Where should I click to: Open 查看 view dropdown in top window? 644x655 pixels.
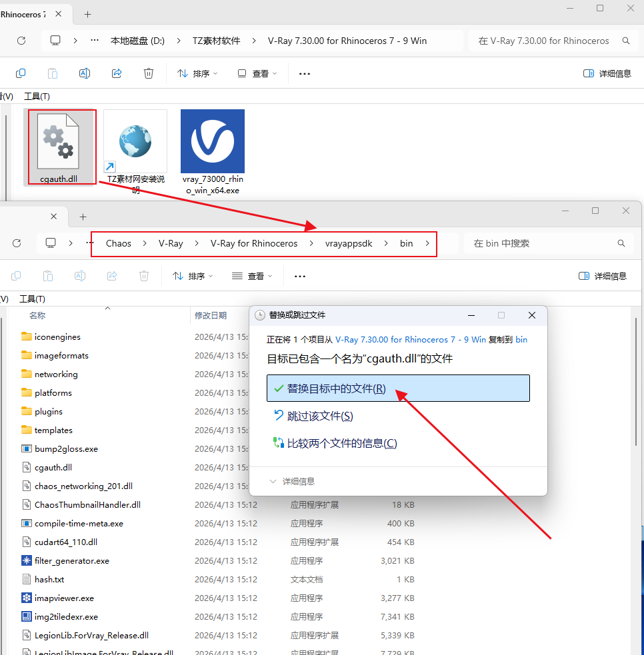pos(257,73)
